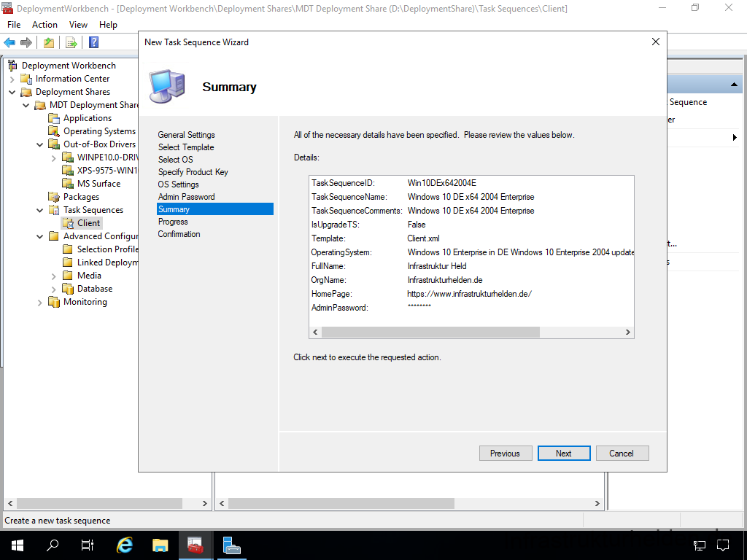Open taskbar Search

pyautogui.click(x=53, y=545)
